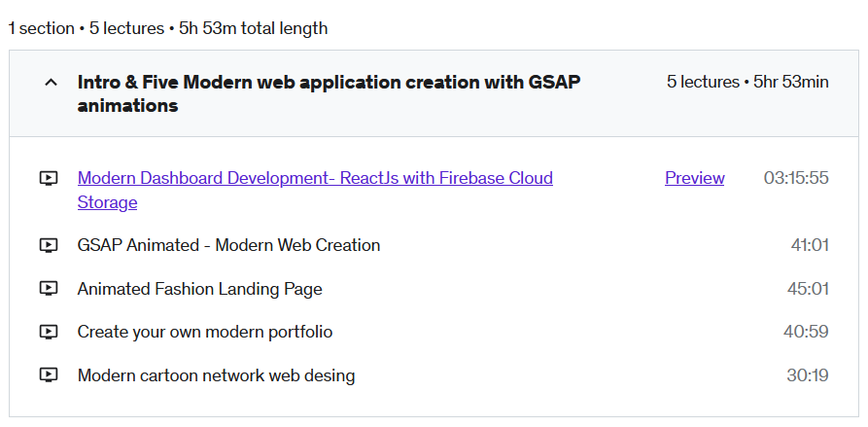
Task: Click the 1 section • 5 lectures total length line
Action: [168, 28]
